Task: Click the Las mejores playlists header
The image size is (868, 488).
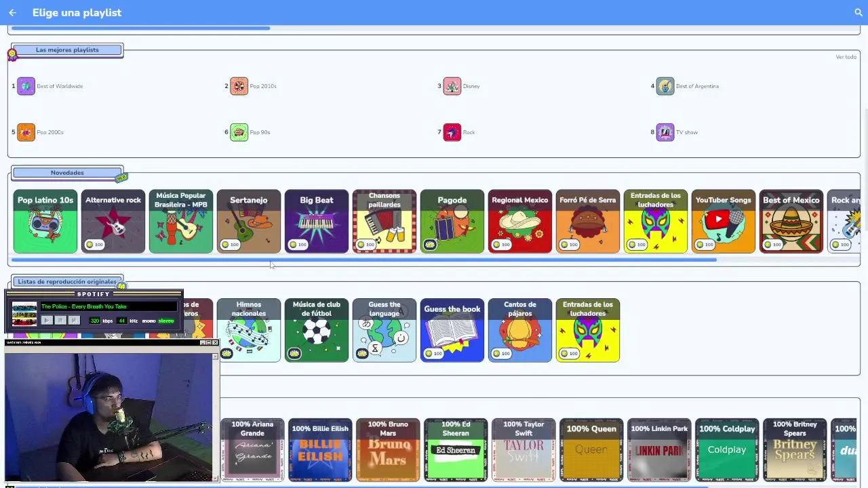Action: pyautogui.click(x=67, y=50)
